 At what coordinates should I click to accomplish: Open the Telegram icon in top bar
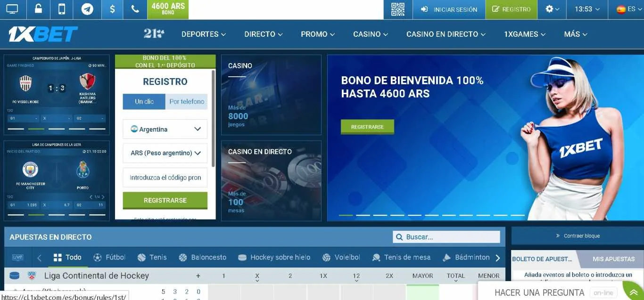87,9
